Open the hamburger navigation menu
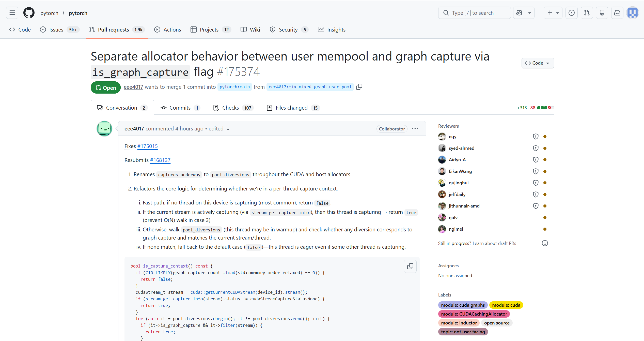Image resolution: width=644 pixels, height=341 pixels. coord(12,13)
